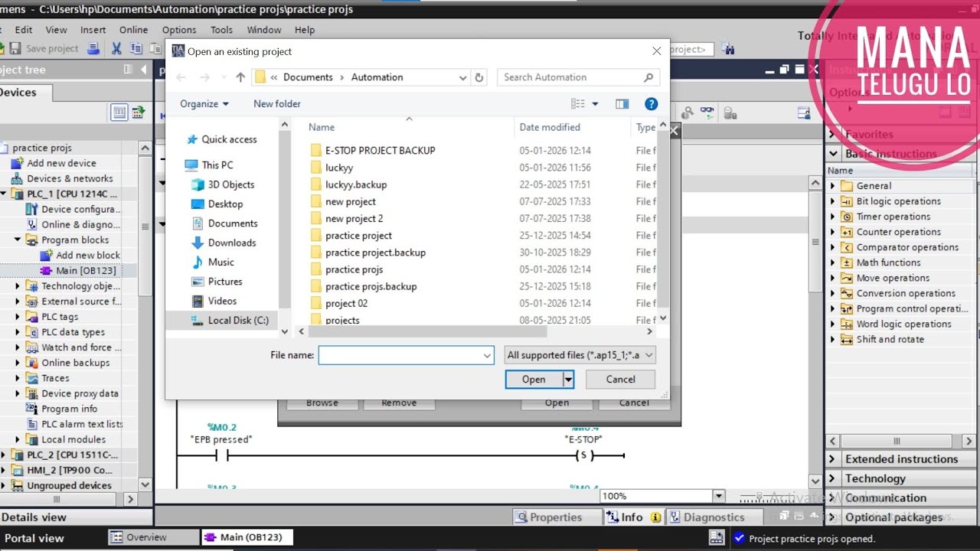Select the 3D Objects icon in navigation pane
Image resolution: width=980 pixels, height=551 pixels.
tap(198, 184)
